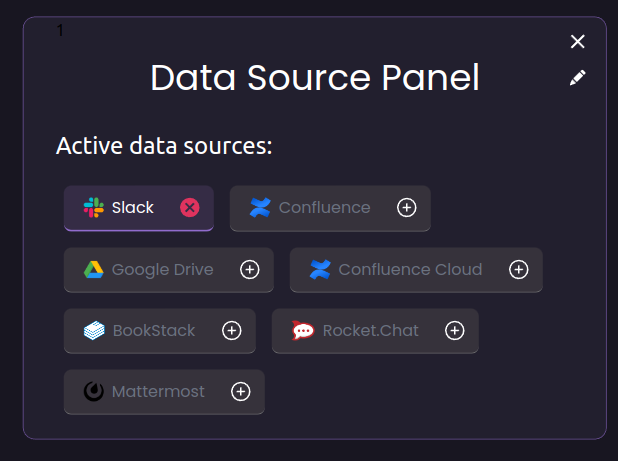Click the Slack logo icon

(94, 208)
